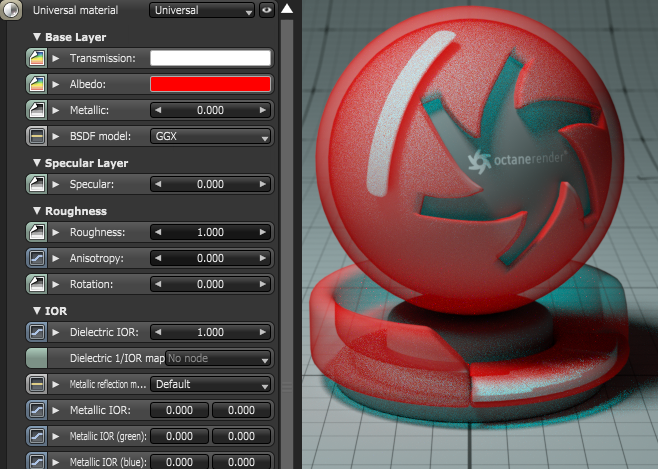The width and height of the screenshot is (658, 469).
Task: Collapse the Roughness section
Action: coord(37,211)
